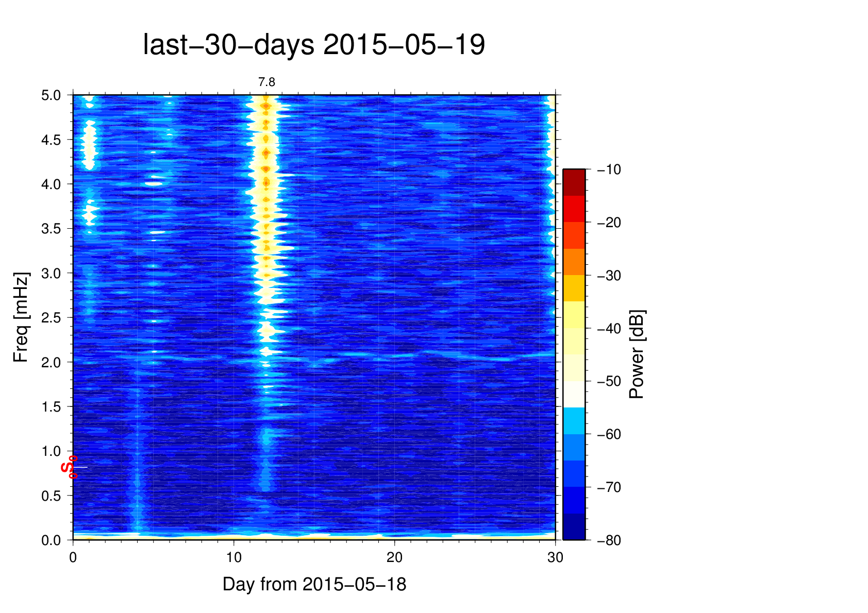This screenshot has width=868, height=613.
Task: Select the "Power [dB]" colorbar label
Action: (x=637, y=354)
